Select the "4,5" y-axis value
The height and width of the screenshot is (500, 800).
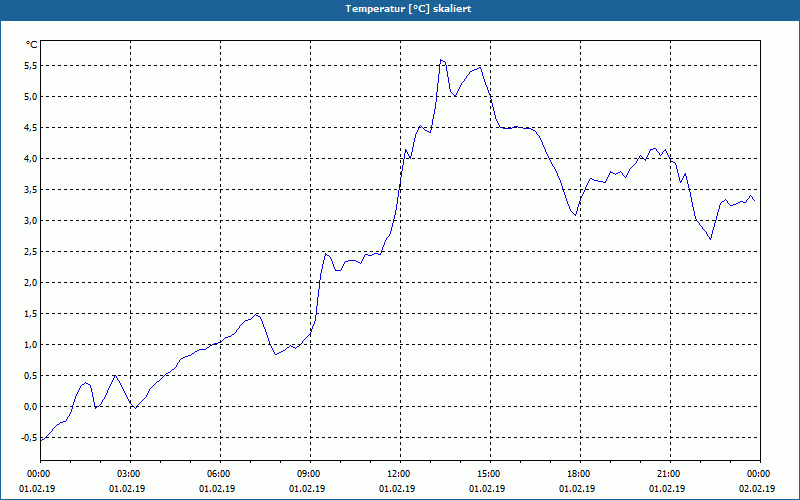pyautogui.click(x=31, y=128)
